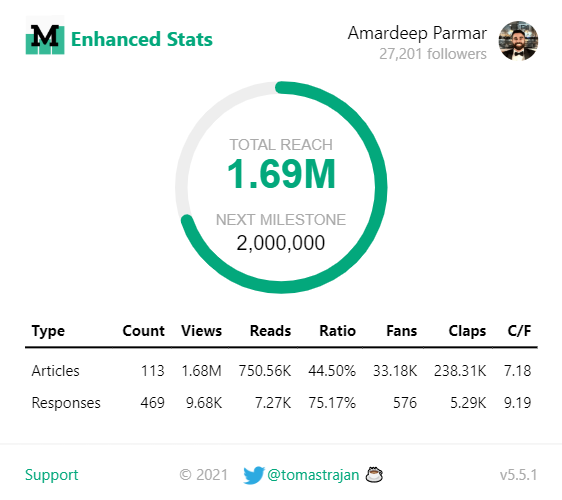
Task: Select the Responses table row
Action: pos(281,403)
